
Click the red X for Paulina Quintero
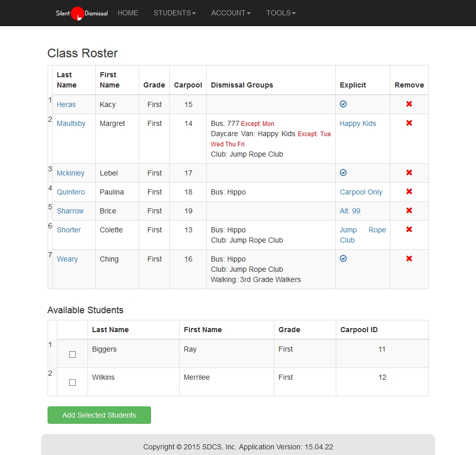coord(409,192)
